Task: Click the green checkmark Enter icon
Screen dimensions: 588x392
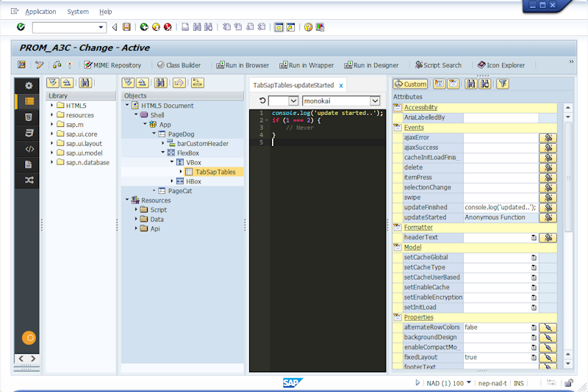Action: pos(21,27)
